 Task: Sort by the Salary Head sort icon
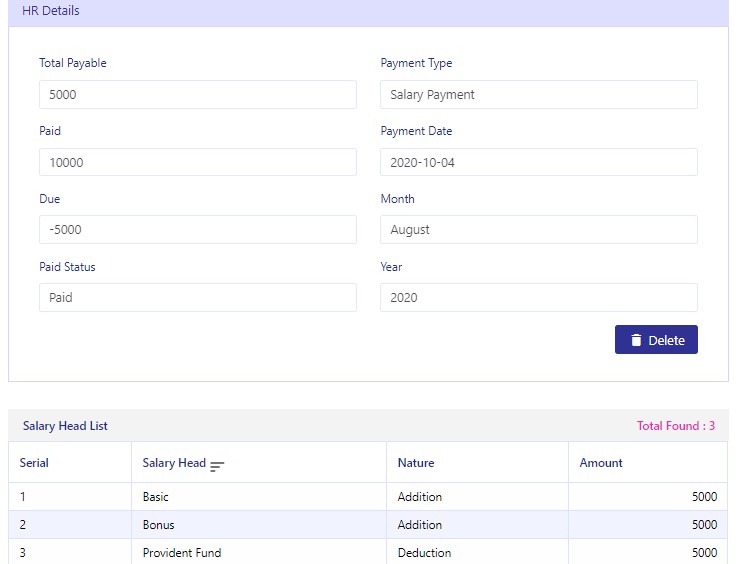217,466
